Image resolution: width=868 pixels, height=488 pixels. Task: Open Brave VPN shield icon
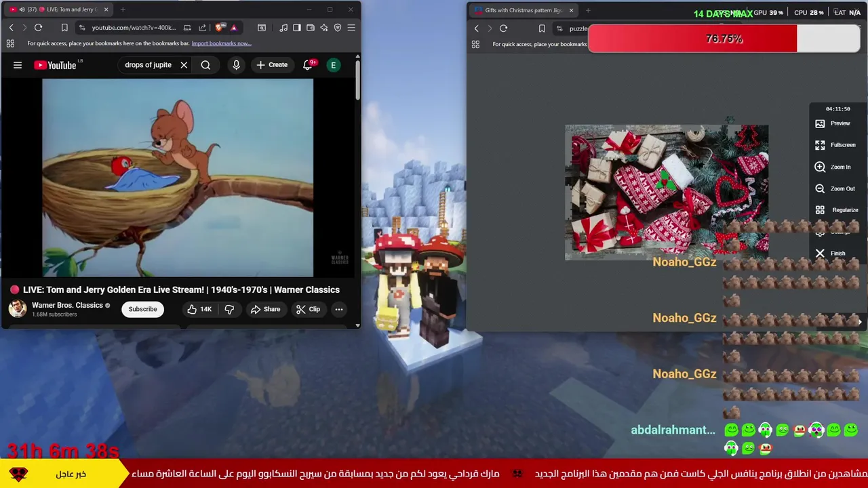coord(338,28)
